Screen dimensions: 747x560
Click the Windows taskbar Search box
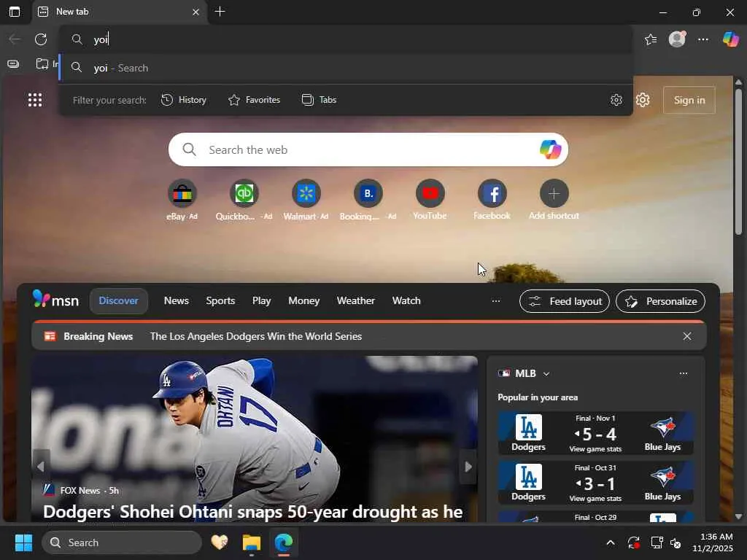[122, 542]
